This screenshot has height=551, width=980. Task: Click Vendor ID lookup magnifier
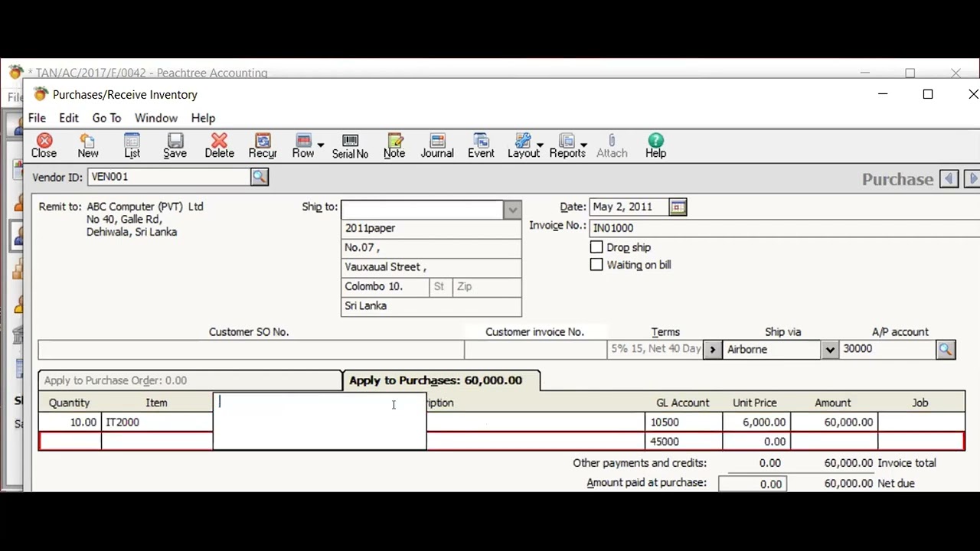tap(260, 177)
